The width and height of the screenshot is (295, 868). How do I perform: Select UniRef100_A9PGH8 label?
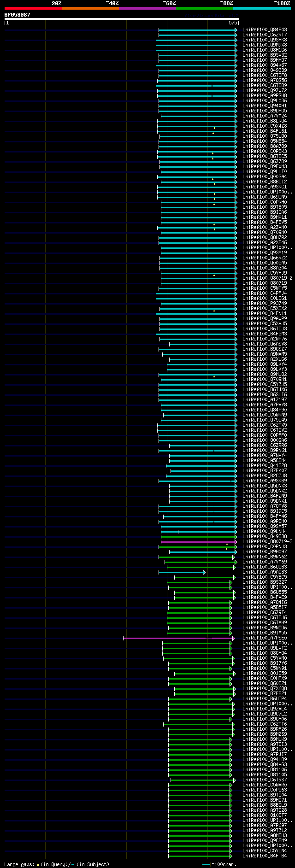coord(265,96)
